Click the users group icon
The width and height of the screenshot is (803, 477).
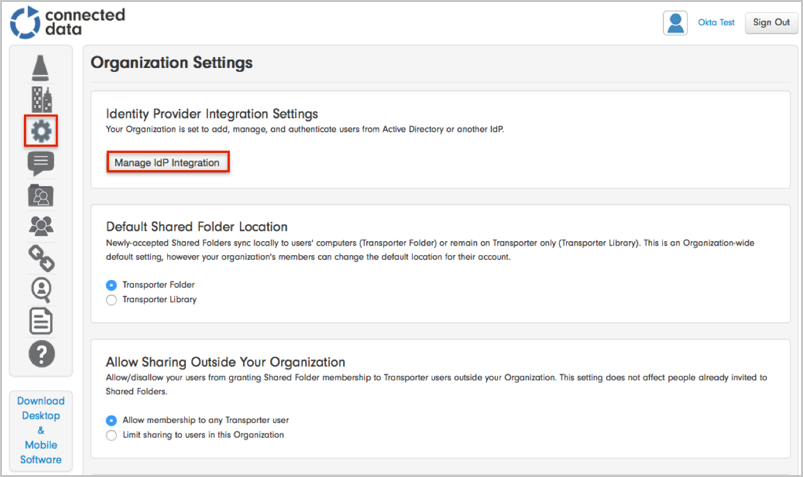(x=41, y=226)
